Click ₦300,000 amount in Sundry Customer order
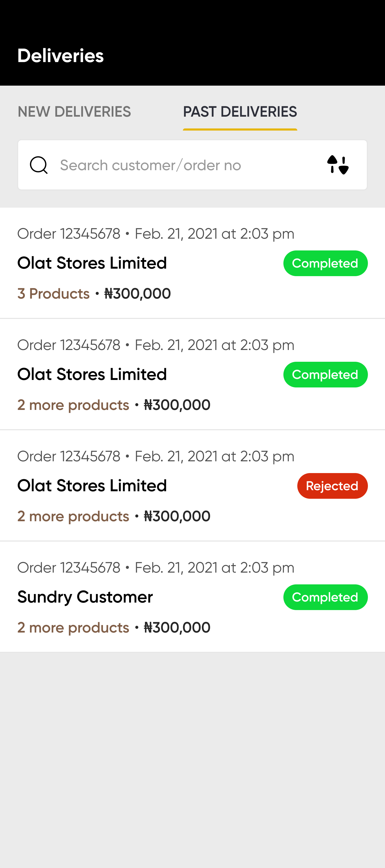The width and height of the screenshot is (385, 868). tap(177, 627)
